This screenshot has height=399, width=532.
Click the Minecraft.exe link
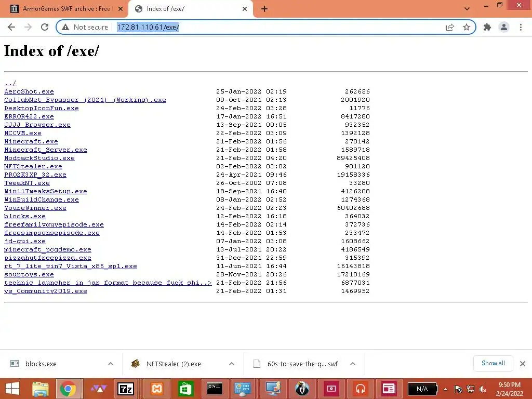pos(31,141)
